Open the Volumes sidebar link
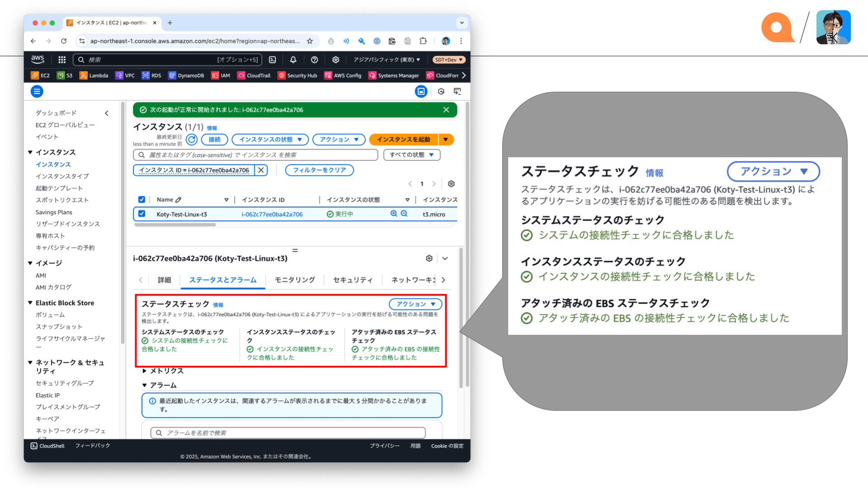Image resolution: width=868 pixels, height=488 pixels. pos(50,314)
